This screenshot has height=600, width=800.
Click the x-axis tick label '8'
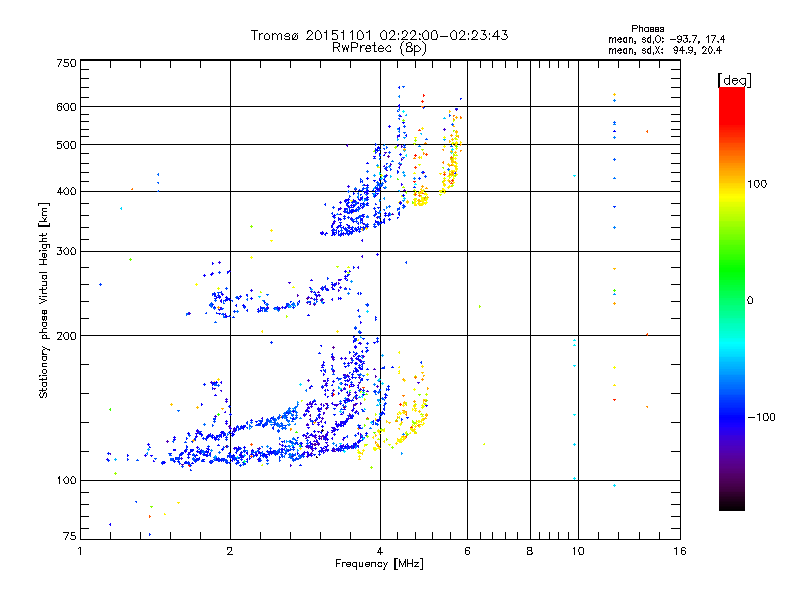click(530, 551)
